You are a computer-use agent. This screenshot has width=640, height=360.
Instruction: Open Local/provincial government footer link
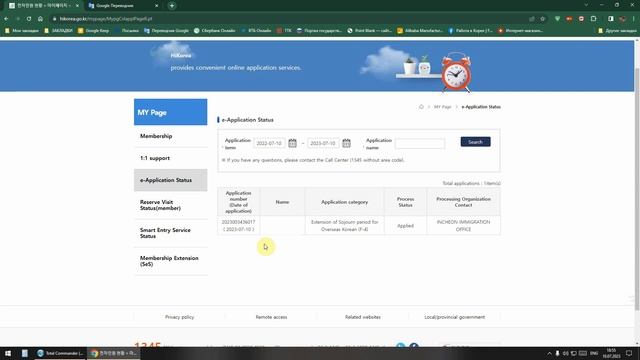point(455,317)
